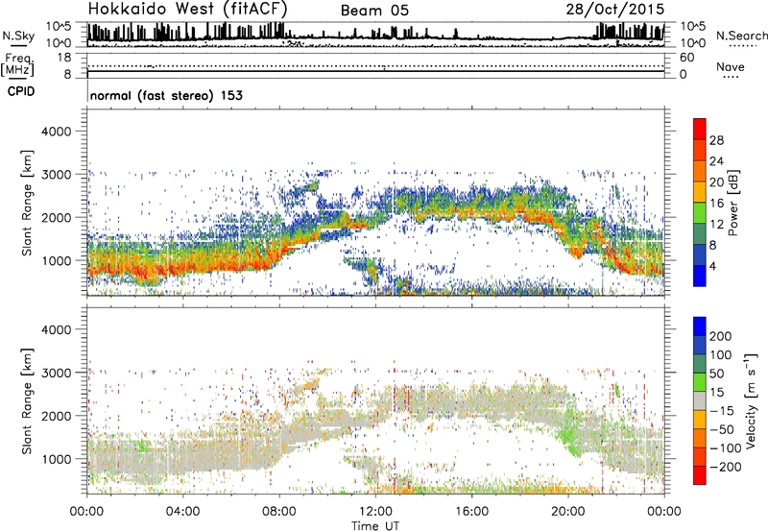Click "Slant Range [km]" label of power panel
Viewport: 768px width, 532px height.
coord(27,203)
